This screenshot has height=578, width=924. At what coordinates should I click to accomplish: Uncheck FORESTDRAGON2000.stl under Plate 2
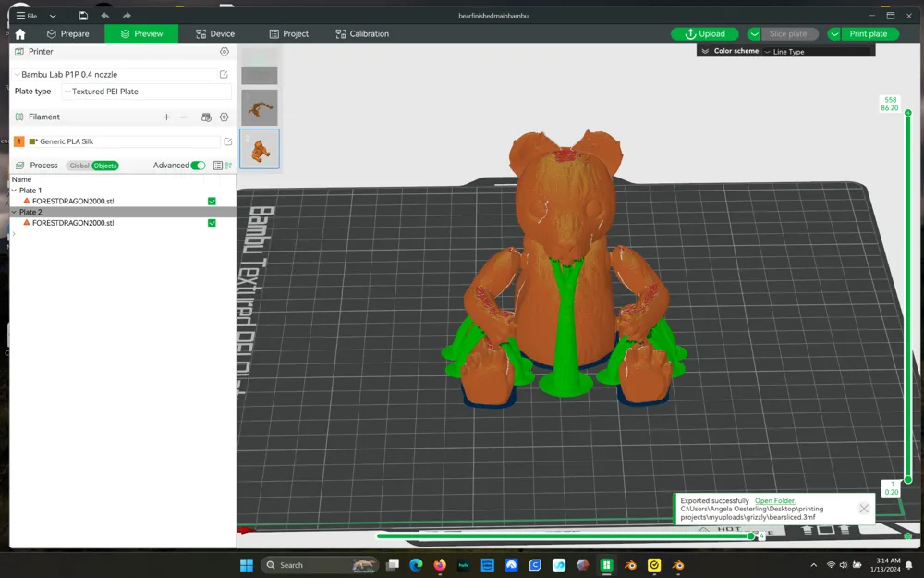212,223
